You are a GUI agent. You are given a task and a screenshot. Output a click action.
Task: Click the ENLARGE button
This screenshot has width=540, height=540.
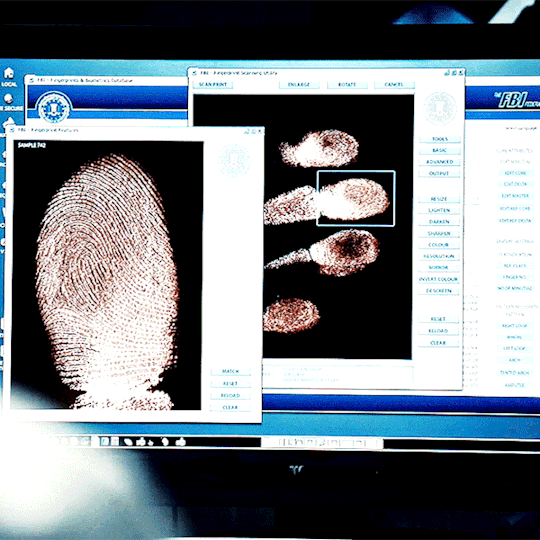[x=299, y=85]
